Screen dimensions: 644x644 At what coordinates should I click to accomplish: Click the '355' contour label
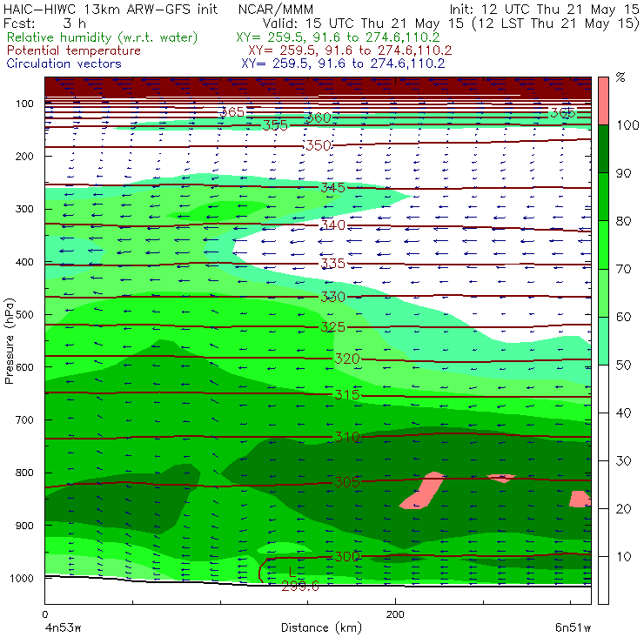pyautogui.click(x=275, y=125)
